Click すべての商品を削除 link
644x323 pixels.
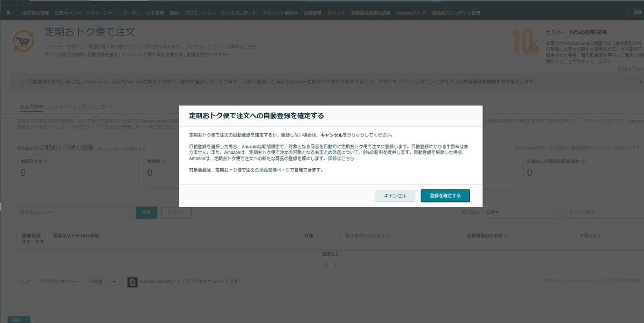click(x=64, y=54)
